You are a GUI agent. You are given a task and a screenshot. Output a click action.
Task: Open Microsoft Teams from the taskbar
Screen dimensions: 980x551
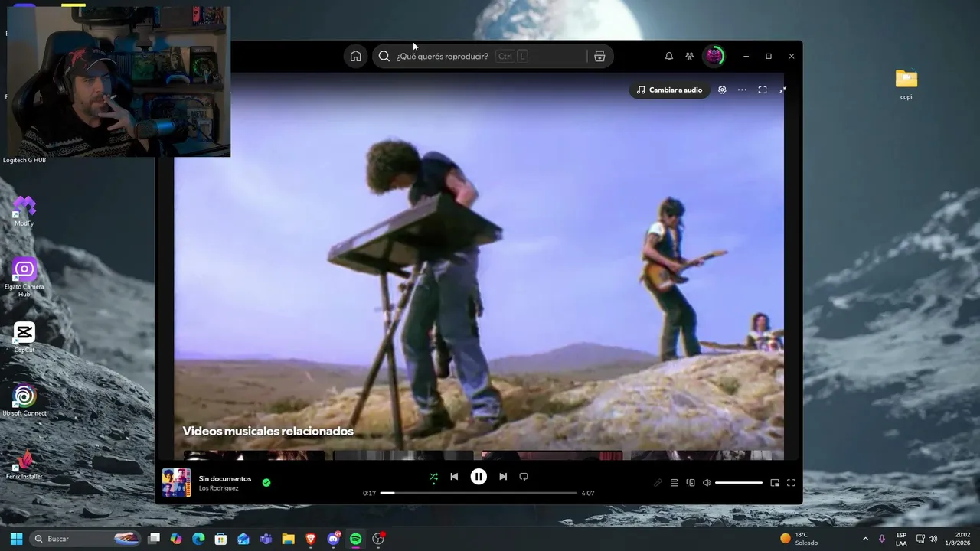click(266, 539)
